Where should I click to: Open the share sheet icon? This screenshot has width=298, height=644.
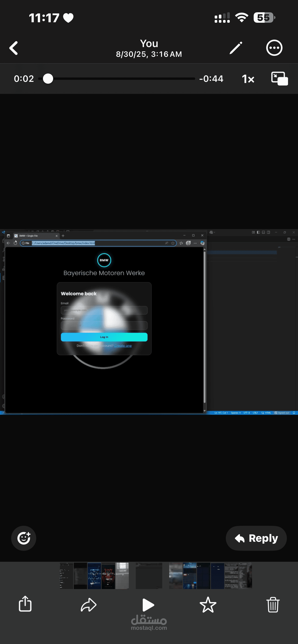point(25,604)
